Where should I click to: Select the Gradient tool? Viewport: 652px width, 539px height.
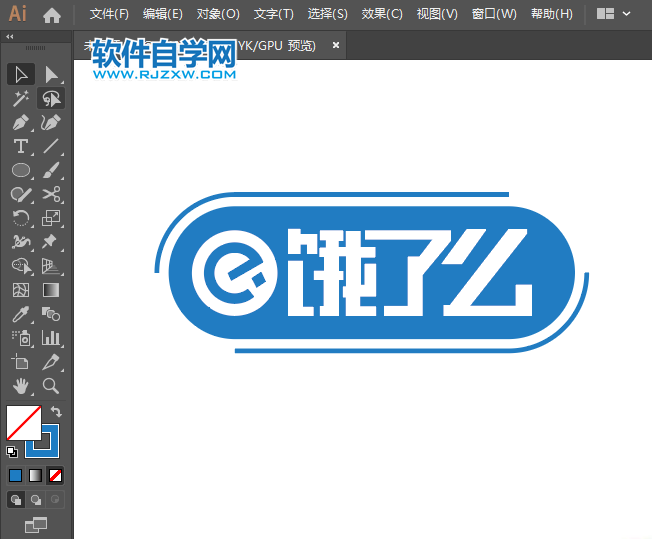pyautogui.click(x=51, y=290)
